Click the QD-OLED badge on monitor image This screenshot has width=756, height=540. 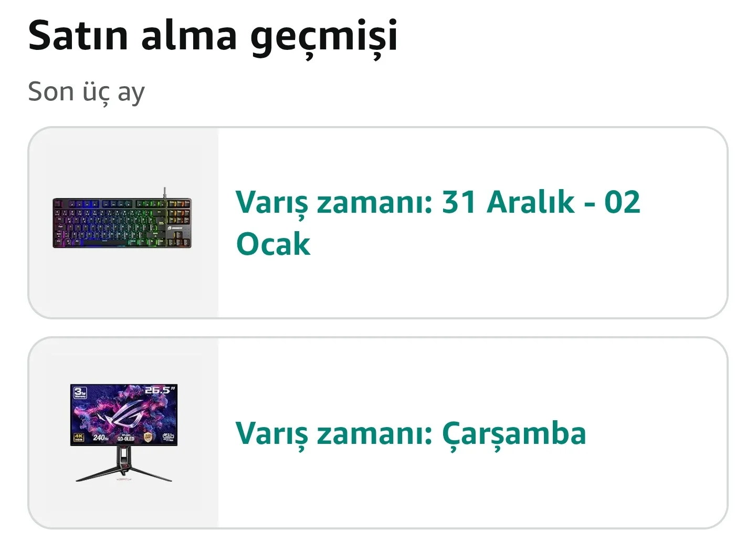tap(126, 438)
